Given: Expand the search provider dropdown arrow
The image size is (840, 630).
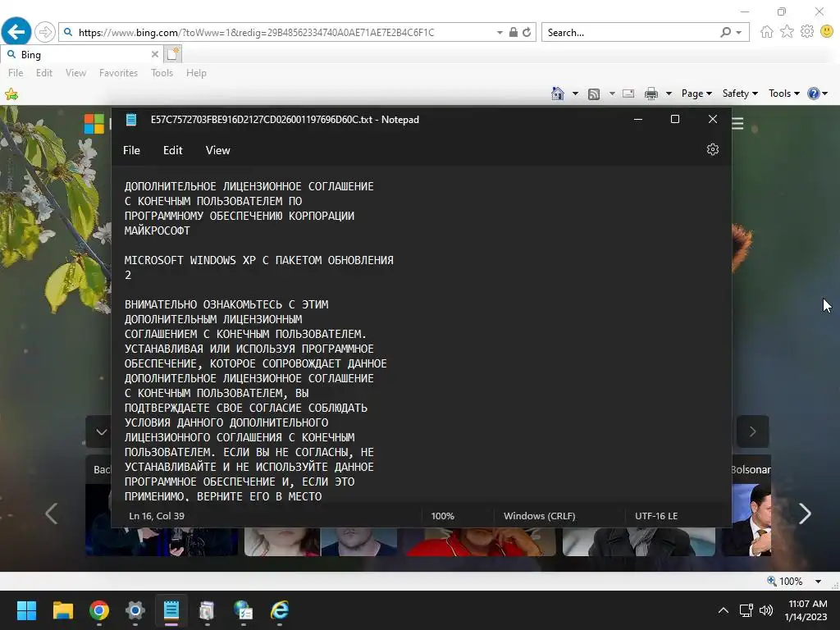Looking at the screenshot, I should pyautogui.click(x=739, y=33).
